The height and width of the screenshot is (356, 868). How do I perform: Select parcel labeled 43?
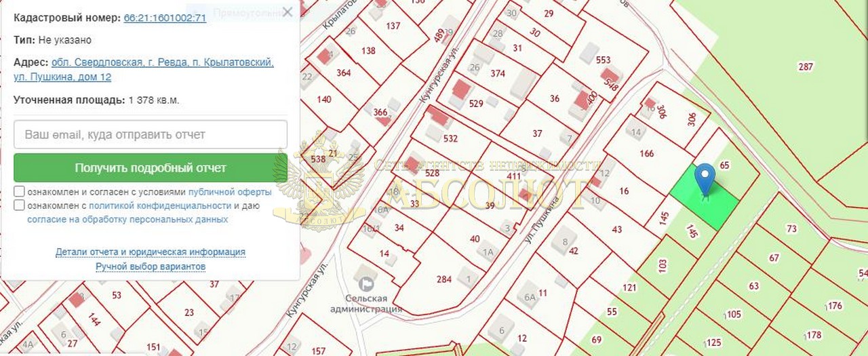coord(617,229)
